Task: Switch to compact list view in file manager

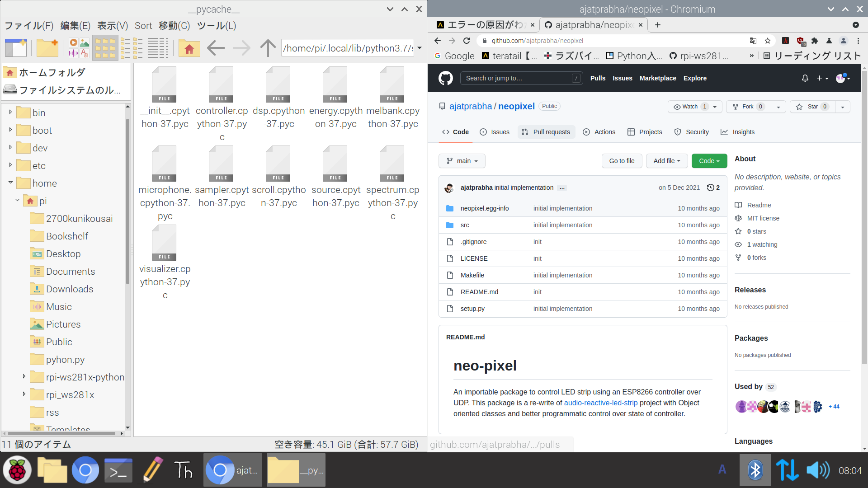Action: click(132, 47)
